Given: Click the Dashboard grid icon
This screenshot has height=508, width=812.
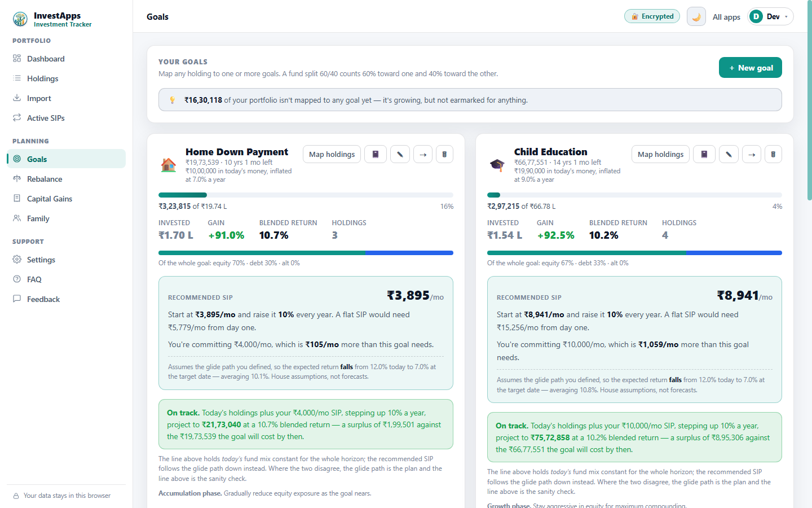Looking at the screenshot, I should coord(17,58).
